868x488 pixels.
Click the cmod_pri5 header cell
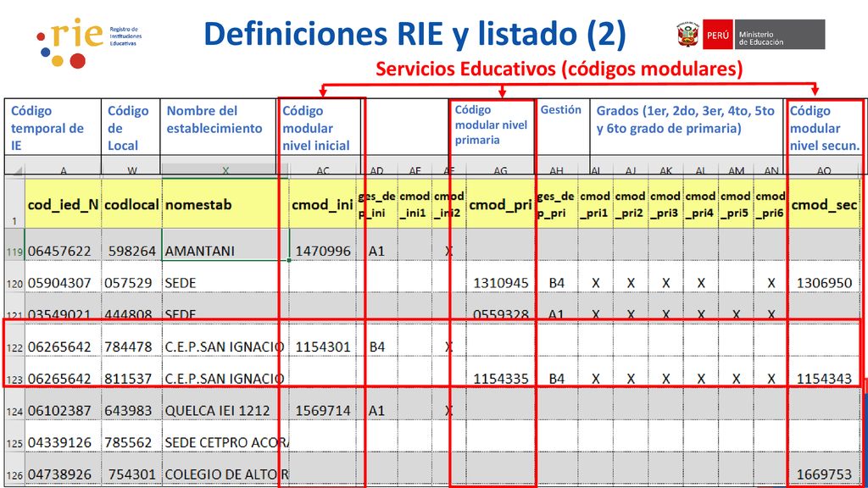736,204
